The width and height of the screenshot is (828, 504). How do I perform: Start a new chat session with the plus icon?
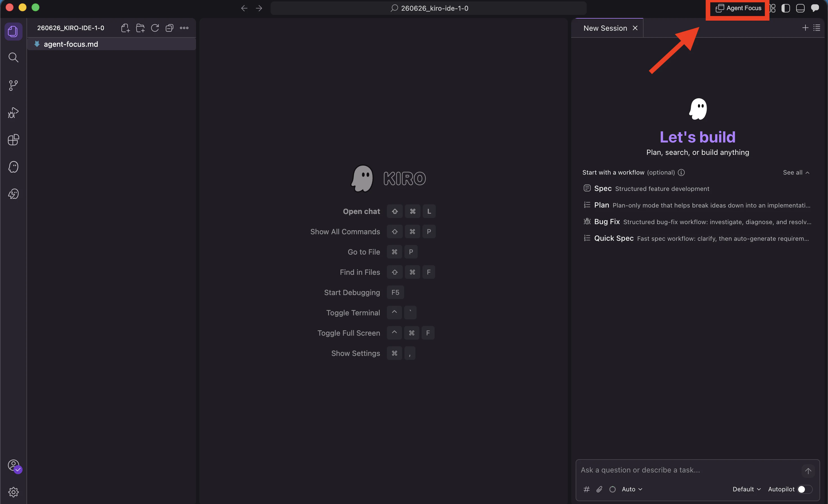805,28
